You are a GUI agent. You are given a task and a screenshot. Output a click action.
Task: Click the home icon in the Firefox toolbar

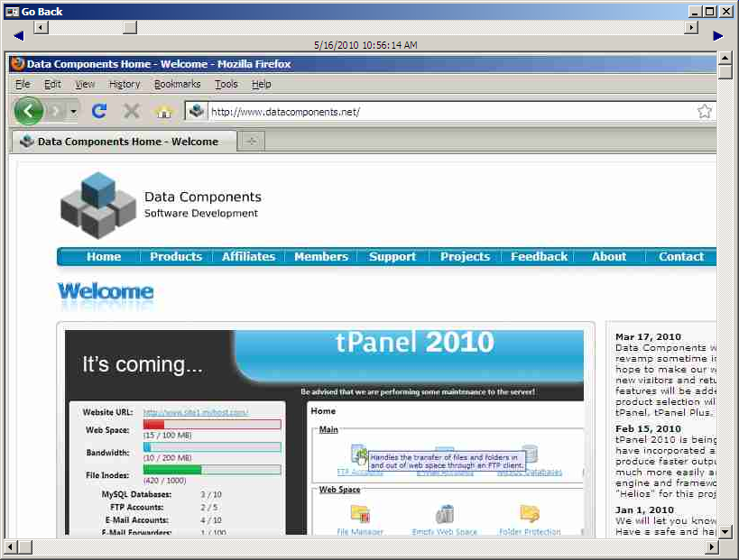[163, 112]
